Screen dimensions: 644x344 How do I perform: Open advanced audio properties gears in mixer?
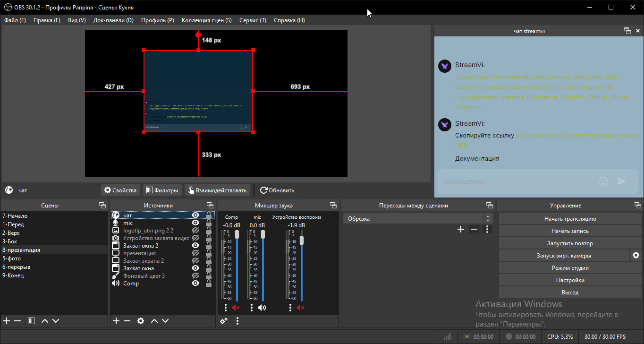224,321
